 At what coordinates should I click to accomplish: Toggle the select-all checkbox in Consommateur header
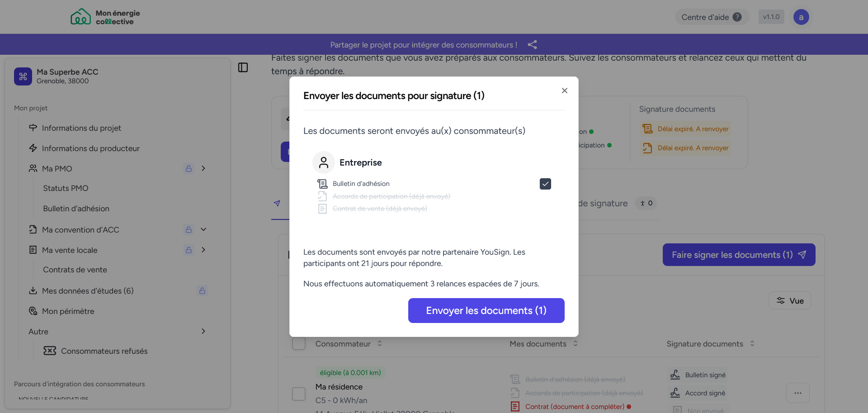pyautogui.click(x=299, y=343)
